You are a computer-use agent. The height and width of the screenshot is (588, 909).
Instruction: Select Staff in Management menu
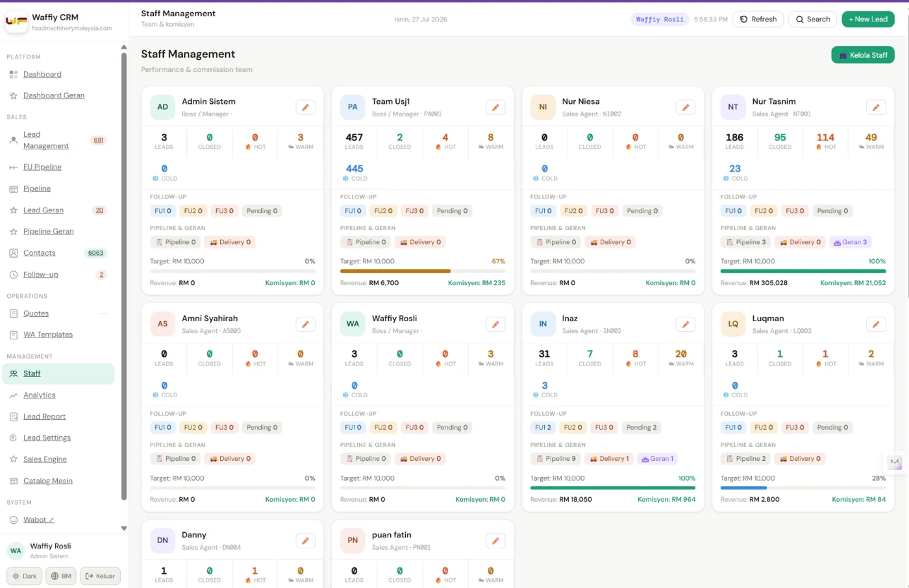click(x=58, y=374)
